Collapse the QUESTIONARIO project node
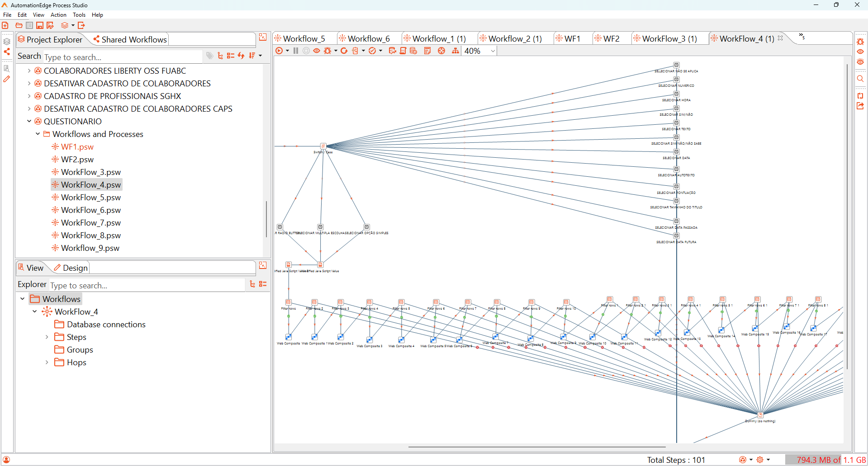The height and width of the screenshot is (466, 868). (x=29, y=121)
